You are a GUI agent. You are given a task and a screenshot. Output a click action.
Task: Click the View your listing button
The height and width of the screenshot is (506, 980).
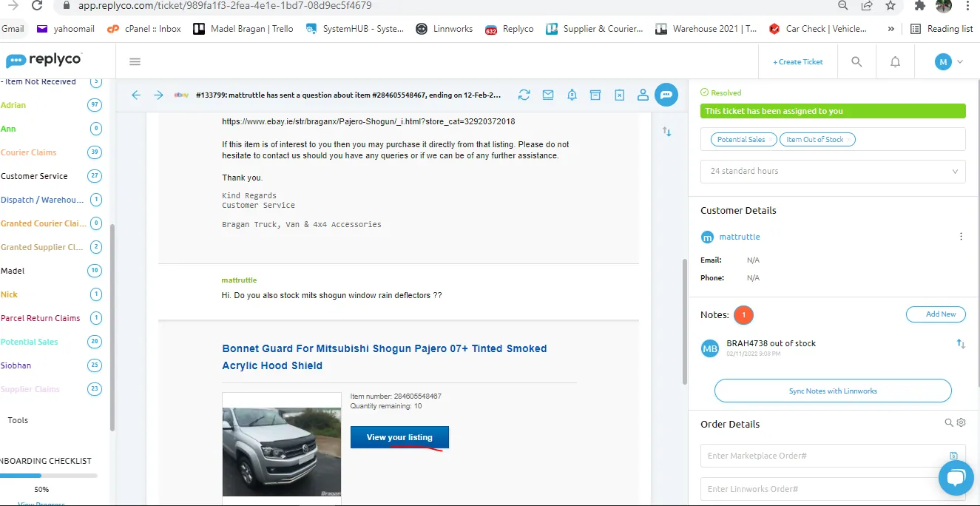tap(399, 437)
